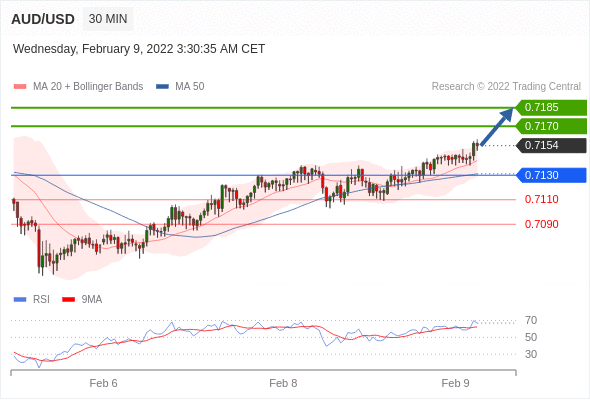Click the RSI 70 level label
Image resolution: width=590 pixels, height=400 pixels.
point(531,321)
